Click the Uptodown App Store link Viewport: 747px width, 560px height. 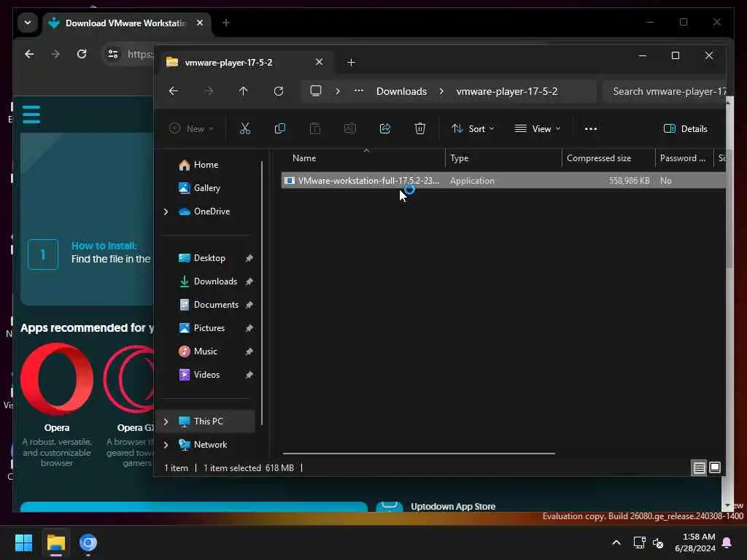453,507
